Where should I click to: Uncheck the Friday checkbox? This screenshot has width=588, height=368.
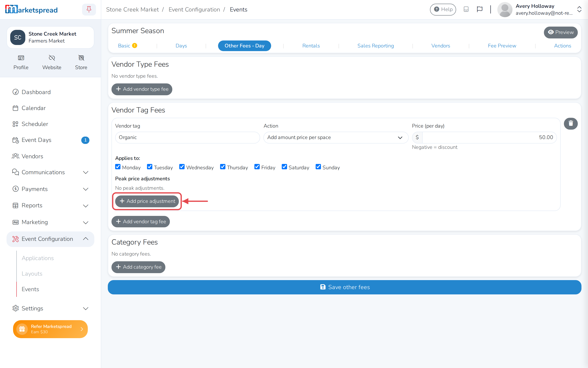pos(257,167)
